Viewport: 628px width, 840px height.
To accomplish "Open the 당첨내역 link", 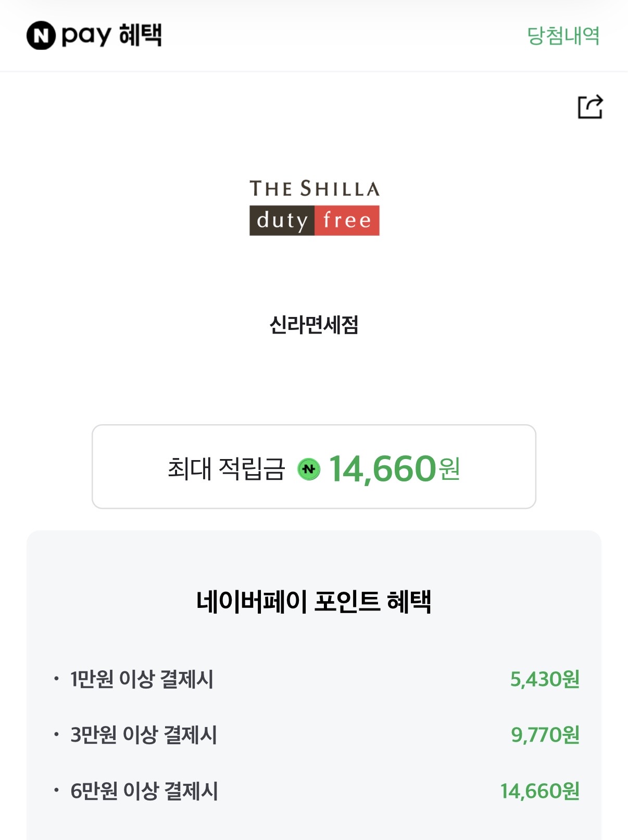I will coord(563,35).
